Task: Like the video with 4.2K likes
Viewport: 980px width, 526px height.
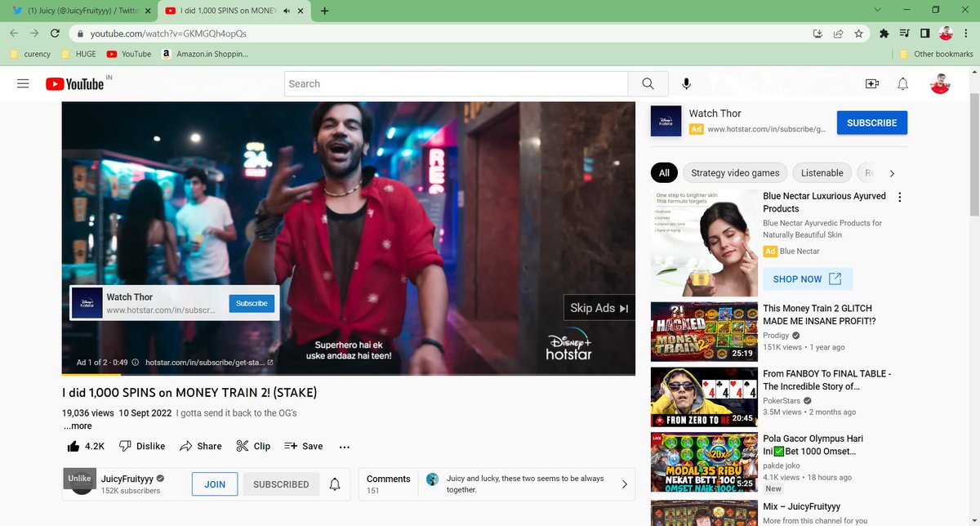Action: [86, 446]
